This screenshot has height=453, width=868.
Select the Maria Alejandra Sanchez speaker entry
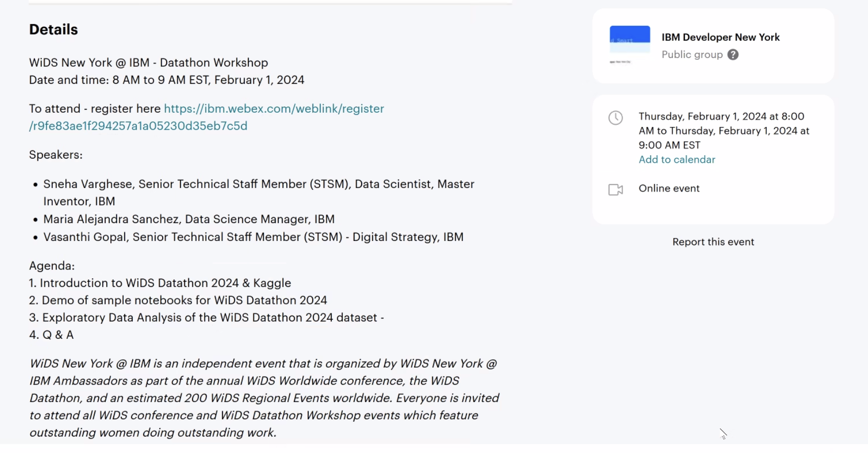(189, 219)
